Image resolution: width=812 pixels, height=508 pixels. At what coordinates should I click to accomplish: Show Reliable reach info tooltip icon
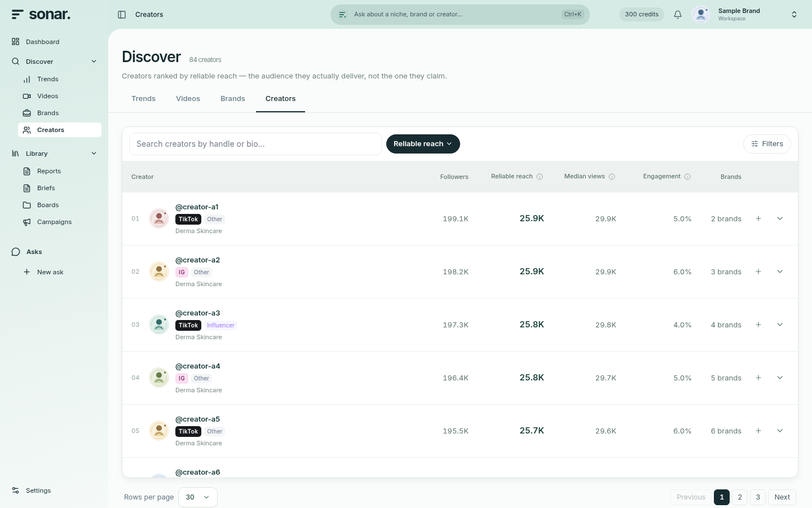tap(540, 177)
